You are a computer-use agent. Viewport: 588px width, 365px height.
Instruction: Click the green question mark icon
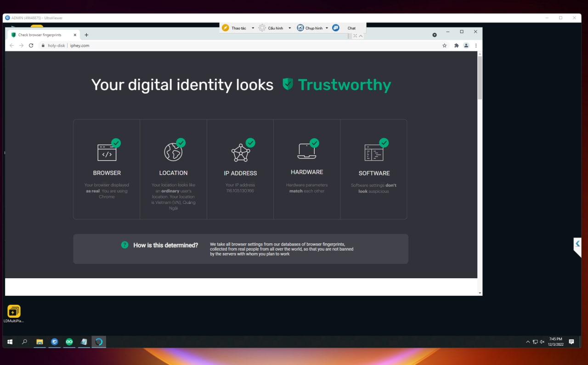[x=124, y=245]
